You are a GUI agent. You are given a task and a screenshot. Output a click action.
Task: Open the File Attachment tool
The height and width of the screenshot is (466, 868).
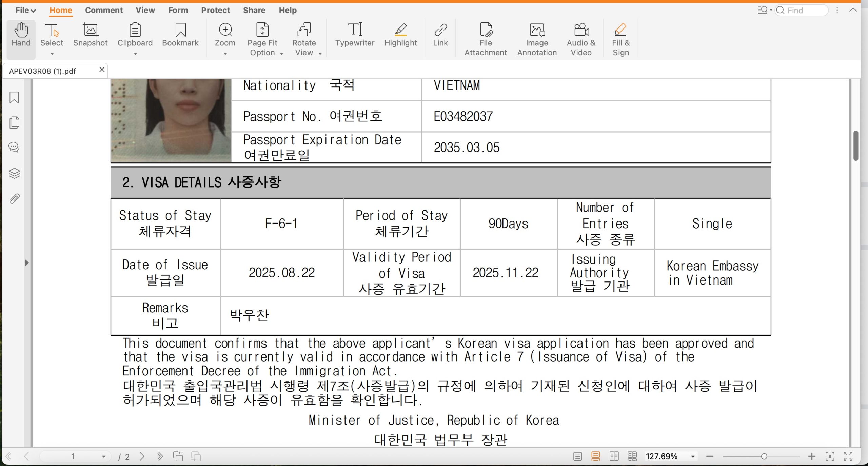point(486,39)
